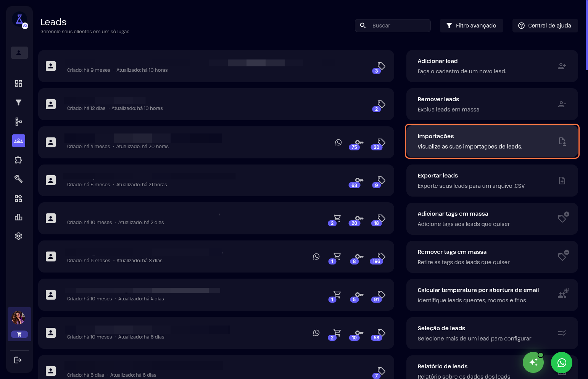Image resolution: width=588 pixels, height=379 pixels.
Task: Open the flow hierarchy icon in sidebar
Action: point(18,122)
